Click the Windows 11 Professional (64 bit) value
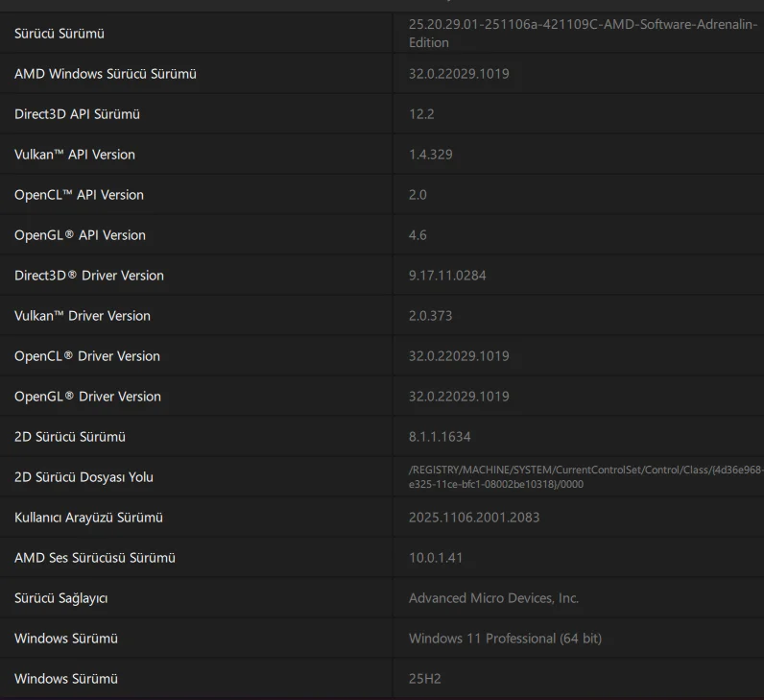 505,639
